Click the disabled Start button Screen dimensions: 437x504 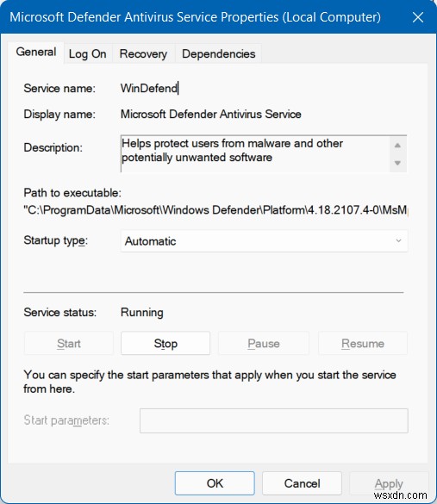tap(68, 343)
